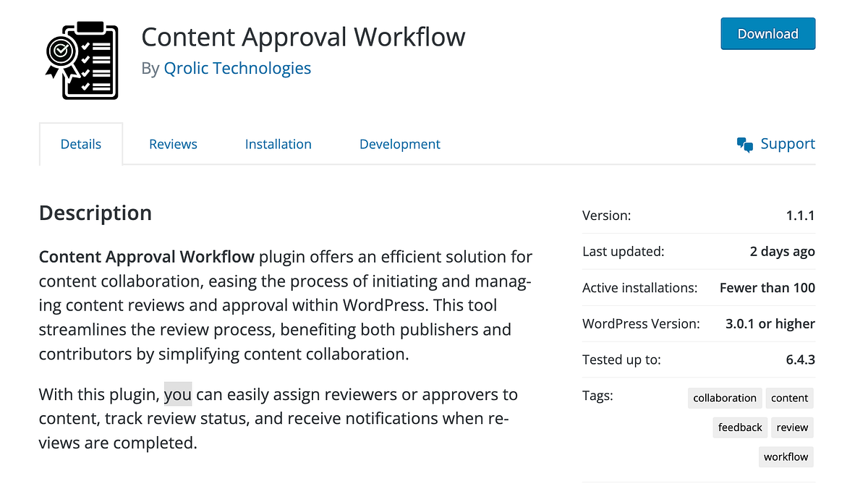Select the Details tab
868x489 pixels.
point(80,144)
